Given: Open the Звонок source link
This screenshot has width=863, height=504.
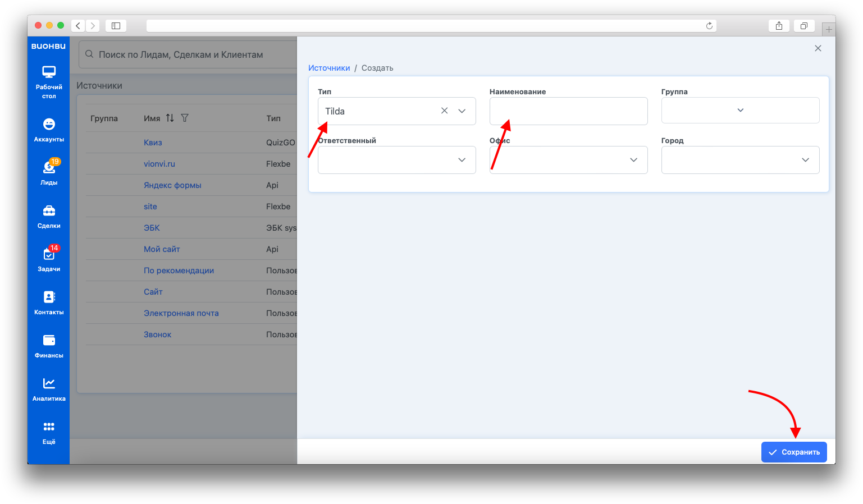Looking at the screenshot, I should (157, 335).
